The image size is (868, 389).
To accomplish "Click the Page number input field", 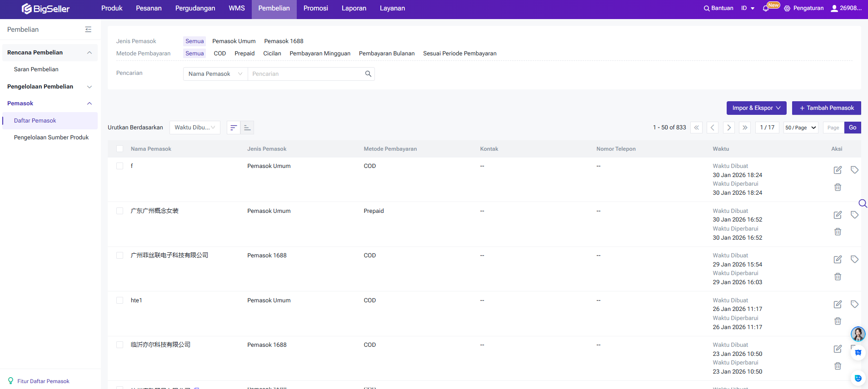I will (833, 128).
